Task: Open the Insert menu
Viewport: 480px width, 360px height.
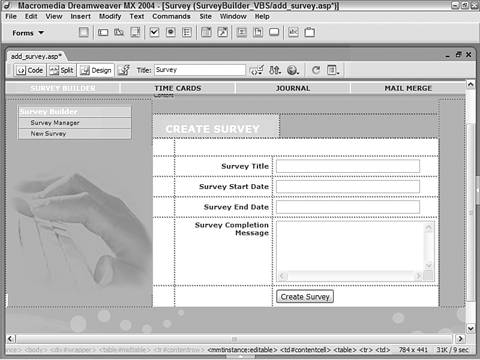Action: coord(80,16)
